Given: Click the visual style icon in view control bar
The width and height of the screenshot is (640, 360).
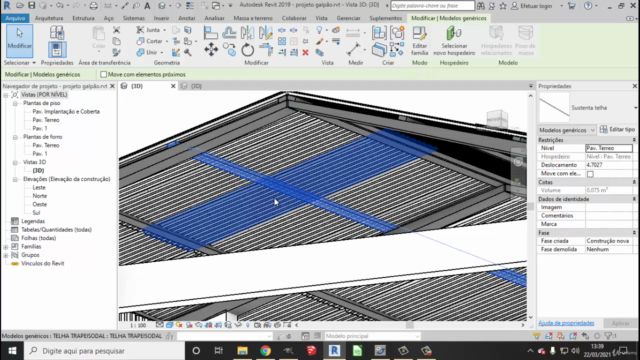Looking at the screenshot, I should [169, 325].
